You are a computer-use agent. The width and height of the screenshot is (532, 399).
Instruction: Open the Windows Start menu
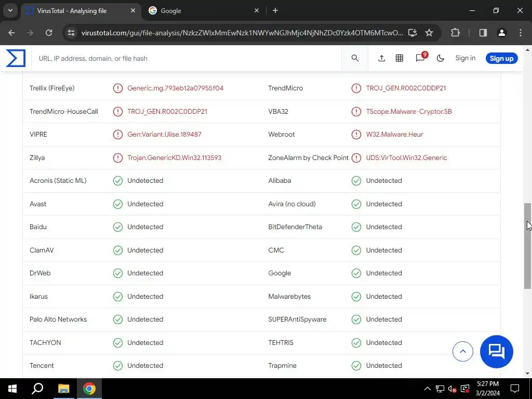12,389
